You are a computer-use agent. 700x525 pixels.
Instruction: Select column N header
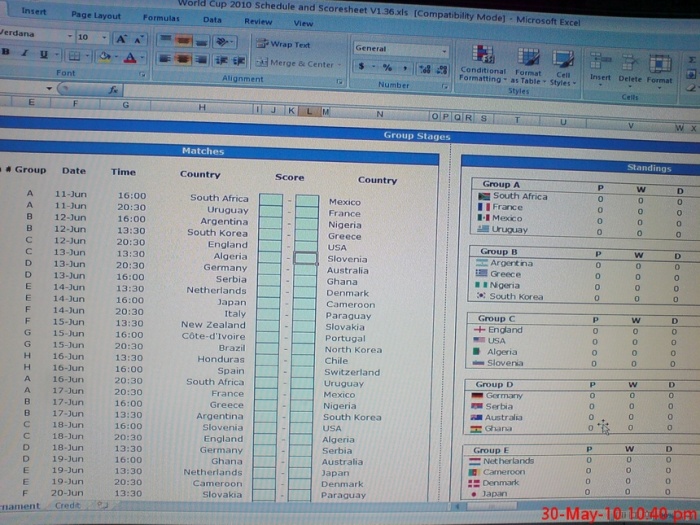(379, 114)
